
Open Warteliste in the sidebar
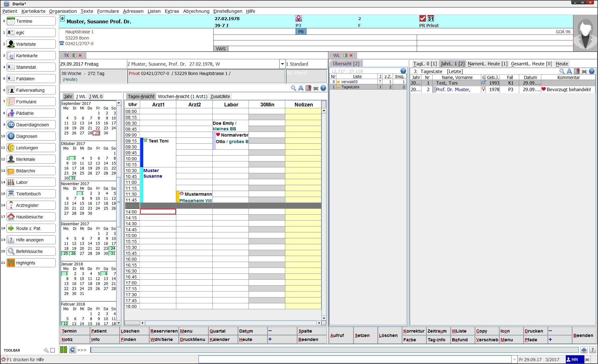pos(31,44)
